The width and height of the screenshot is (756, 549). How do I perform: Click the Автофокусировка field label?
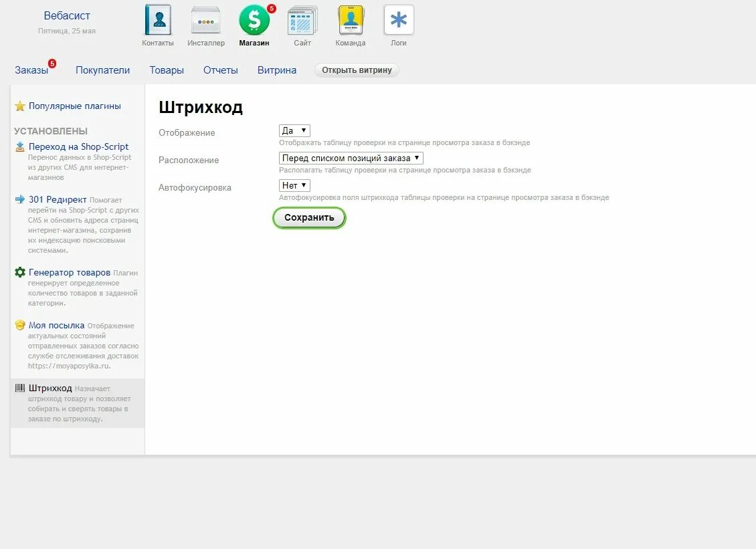click(x=195, y=188)
